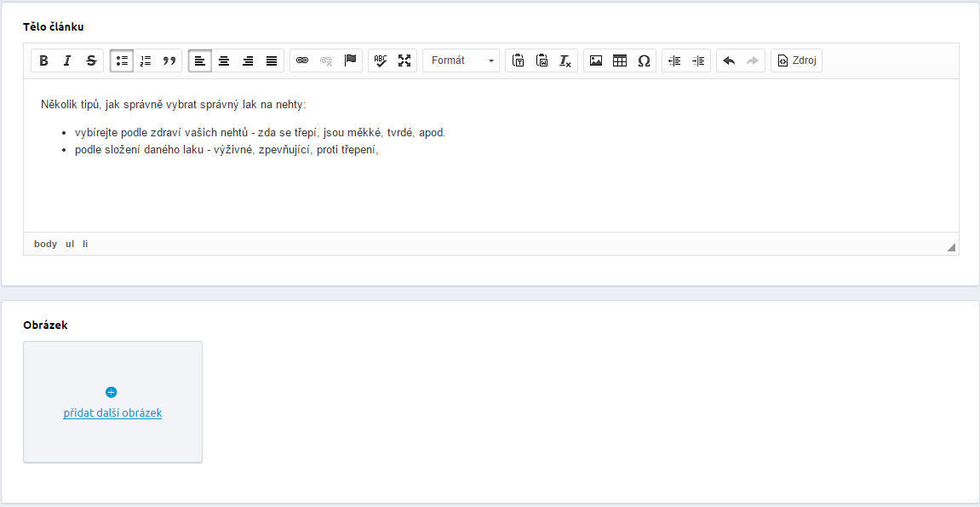
Task: Click the editor resize handle corner
Action: pos(951,248)
